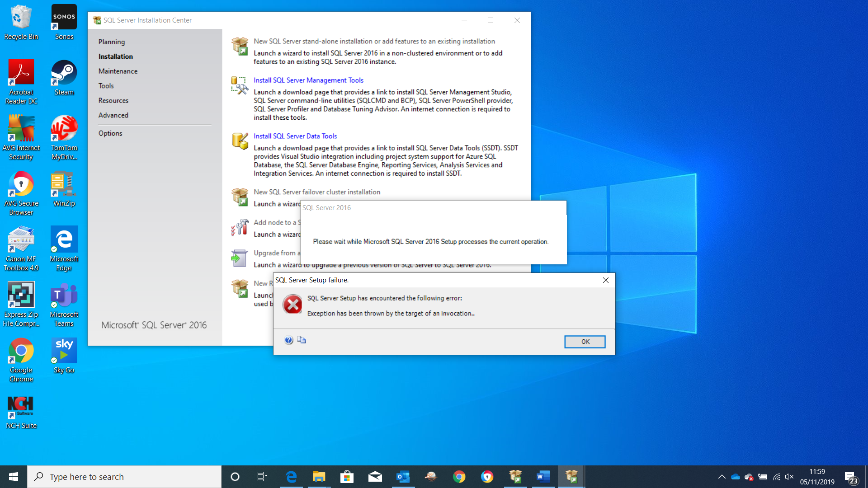Open the Resources section
Viewport: 868px width, 488px height.
tap(113, 100)
